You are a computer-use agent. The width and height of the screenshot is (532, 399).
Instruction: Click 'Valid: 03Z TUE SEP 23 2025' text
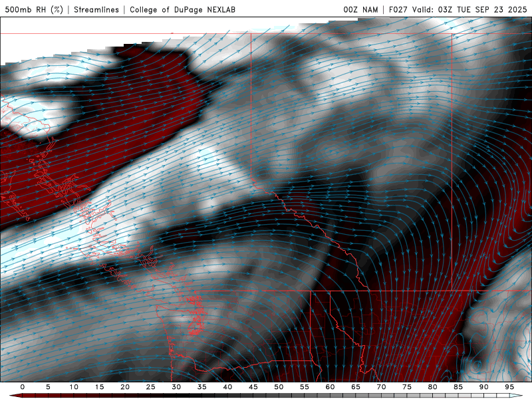click(469, 9)
